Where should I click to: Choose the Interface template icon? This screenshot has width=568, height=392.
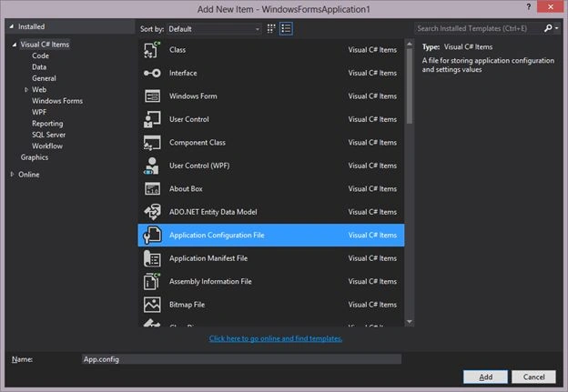pyautogui.click(x=152, y=73)
